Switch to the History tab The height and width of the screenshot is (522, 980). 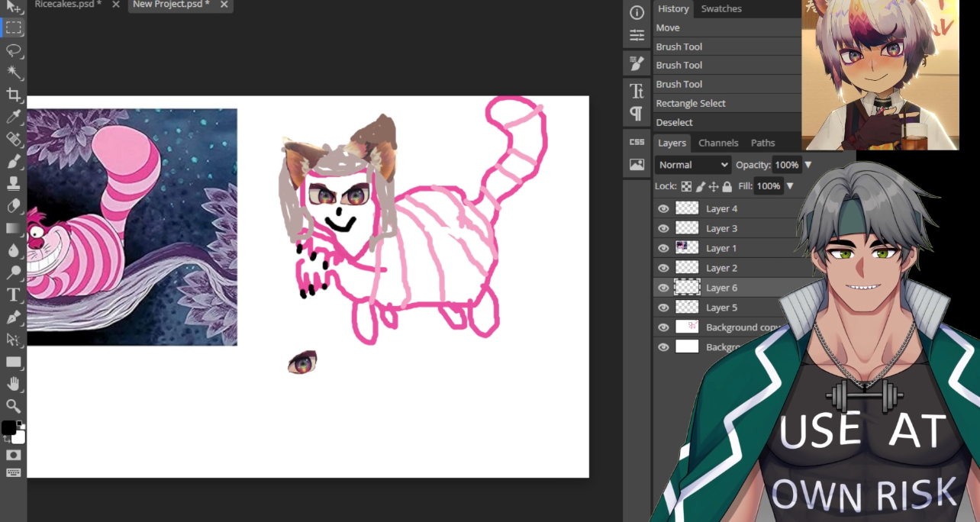tap(673, 8)
